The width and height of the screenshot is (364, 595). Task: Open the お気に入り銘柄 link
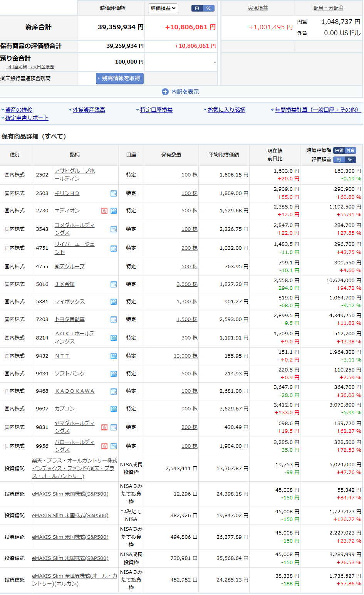click(x=226, y=110)
